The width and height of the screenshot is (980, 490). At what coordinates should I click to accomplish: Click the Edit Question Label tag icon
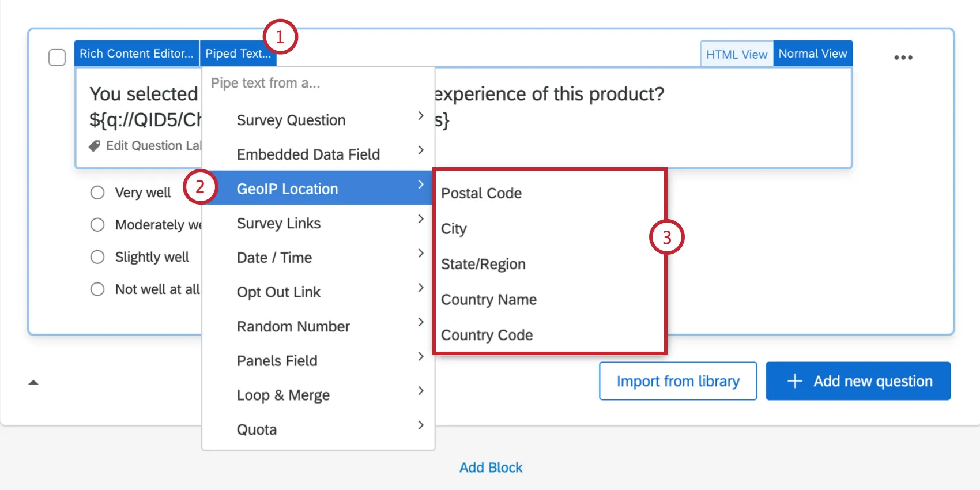(x=95, y=146)
